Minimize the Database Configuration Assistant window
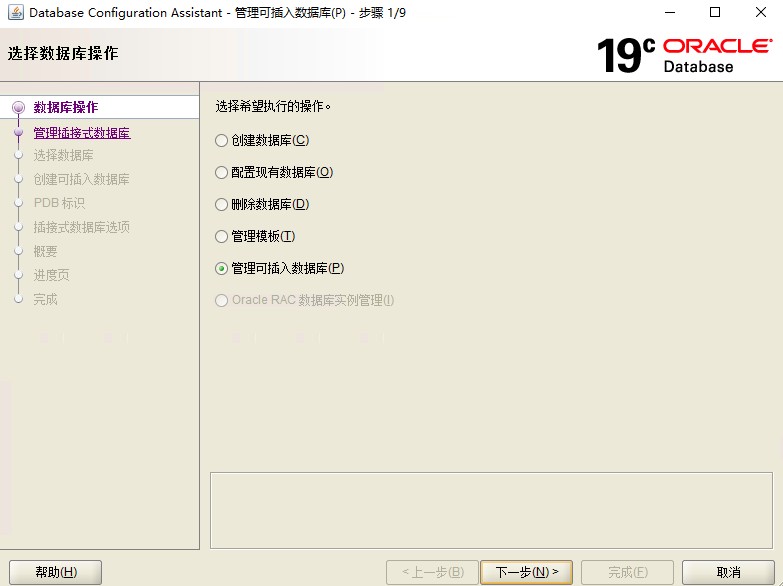The height and width of the screenshot is (586, 783). [x=670, y=12]
